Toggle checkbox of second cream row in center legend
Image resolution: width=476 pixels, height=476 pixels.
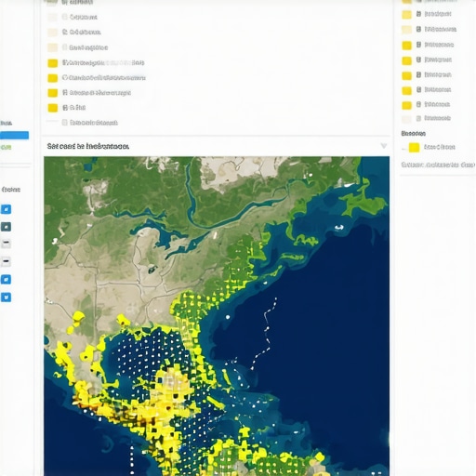[64, 32]
